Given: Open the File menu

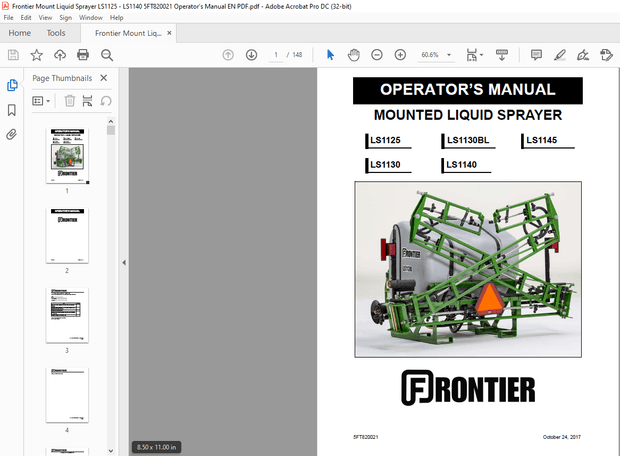Looking at the screenshot, I should point(8,17).
